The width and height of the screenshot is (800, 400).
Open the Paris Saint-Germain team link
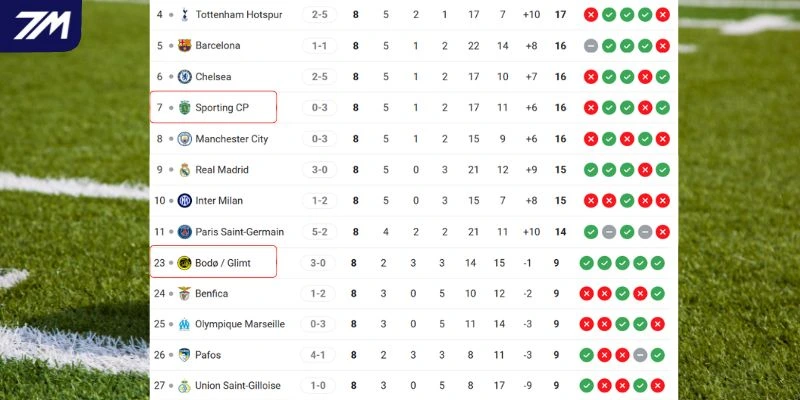239,232
